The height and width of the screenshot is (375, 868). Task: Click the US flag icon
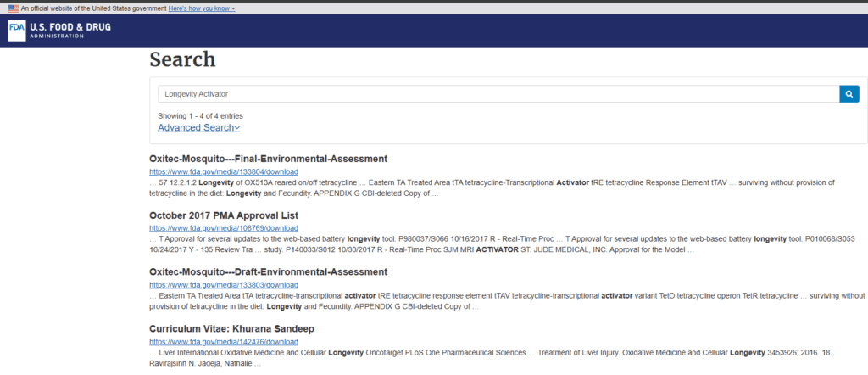pyautogui.click(x=13, y=8)
